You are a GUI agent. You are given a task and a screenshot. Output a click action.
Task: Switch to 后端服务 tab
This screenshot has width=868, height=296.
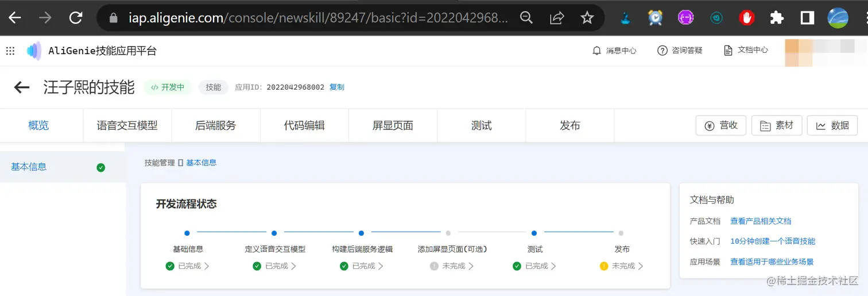click(x=215, y=125)
